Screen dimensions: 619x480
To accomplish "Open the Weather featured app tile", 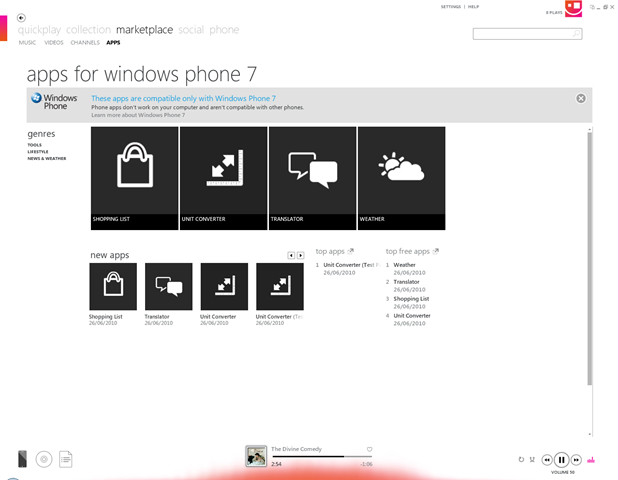I will [x=401, y=178].
